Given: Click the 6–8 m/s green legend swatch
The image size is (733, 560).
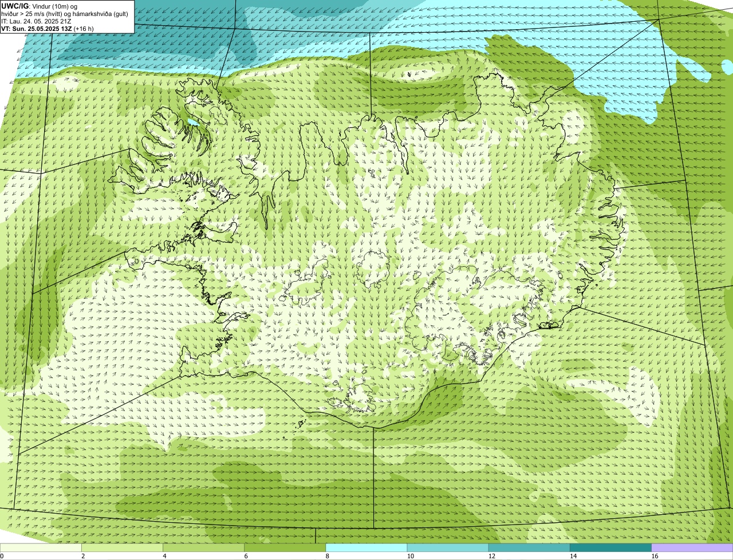Looking at the screenshot, I should tap(285, 547).
